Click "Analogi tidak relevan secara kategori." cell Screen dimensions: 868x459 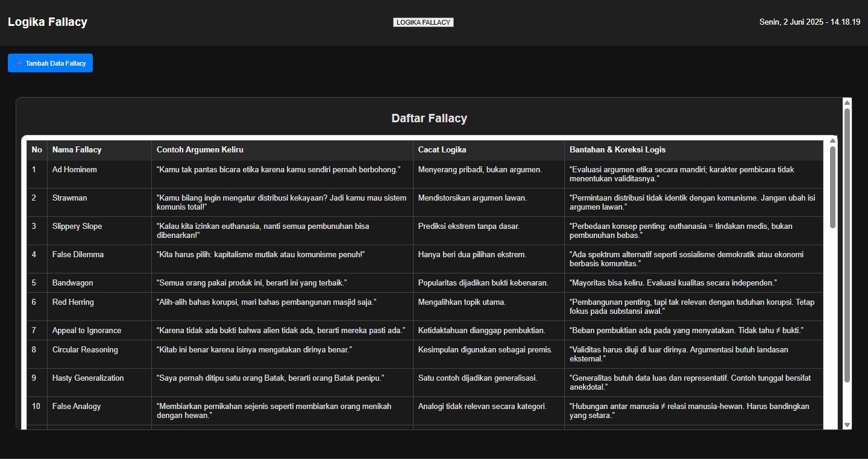coord(489,411)
